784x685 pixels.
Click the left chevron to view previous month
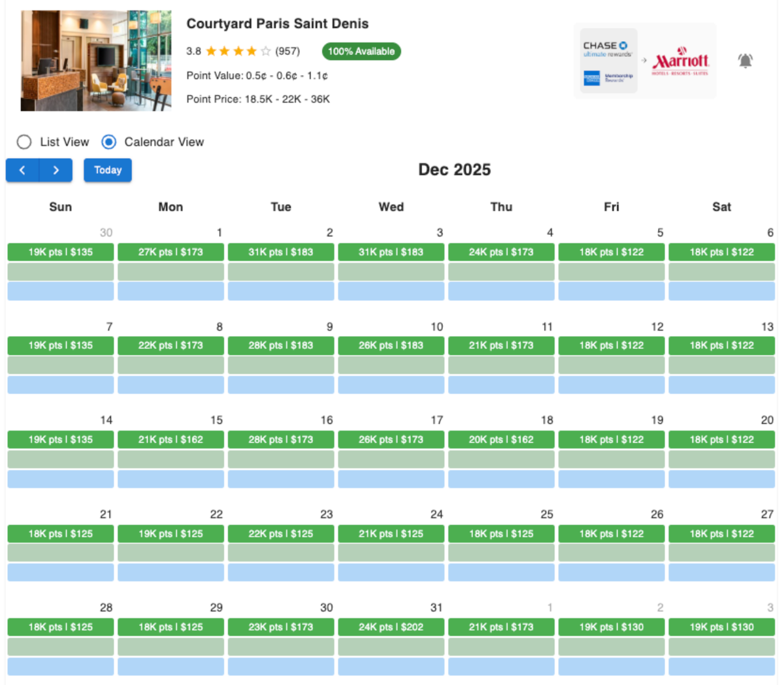click(22, 170)
